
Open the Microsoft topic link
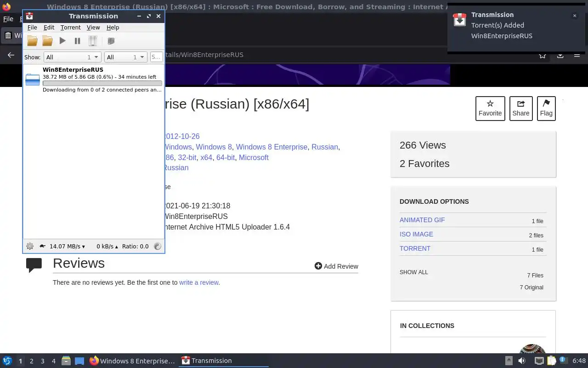[254, 157]
